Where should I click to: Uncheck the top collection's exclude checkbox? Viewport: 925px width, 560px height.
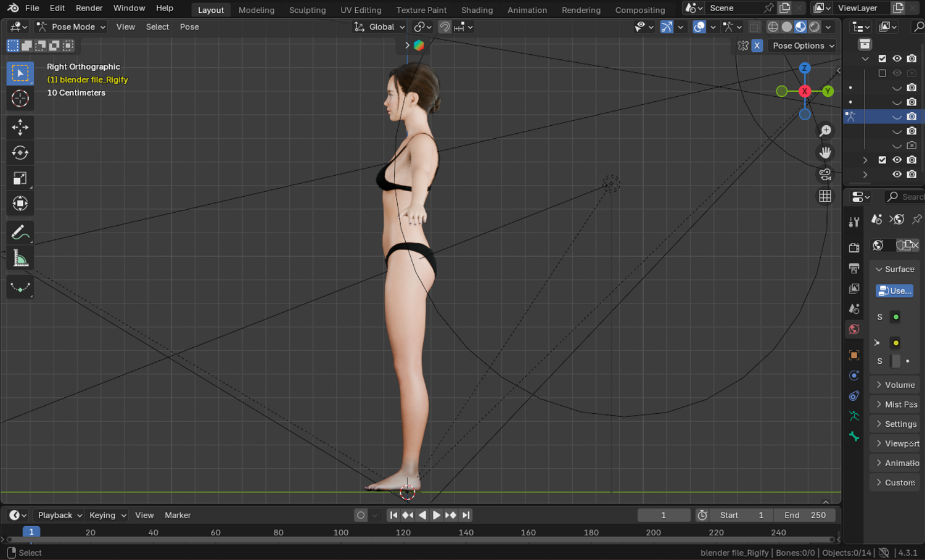[882, 59]
